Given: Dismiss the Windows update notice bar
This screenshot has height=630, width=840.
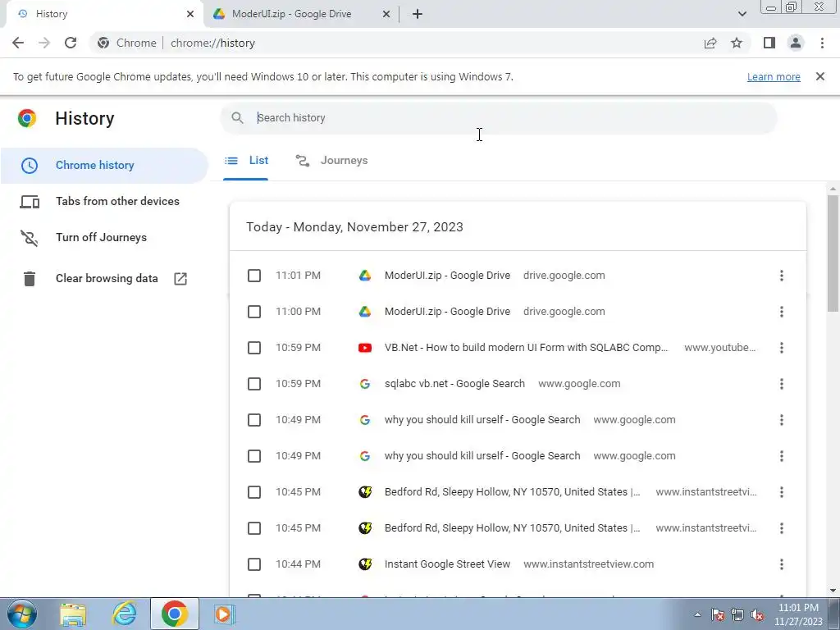Looking at the screenshot, I should pos(820,76).
